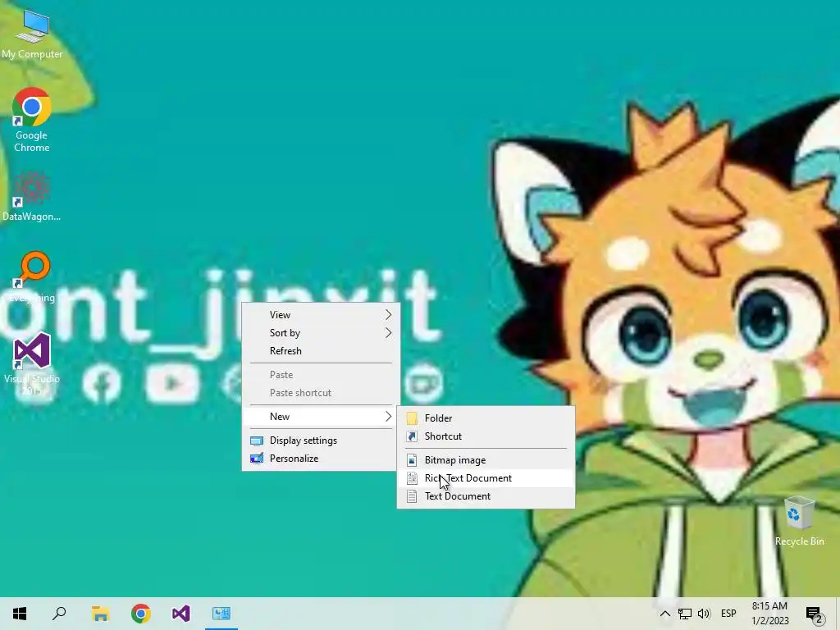Click the Text Document page icon
Viewport: 840px width, 630px height.
[412, 496]
